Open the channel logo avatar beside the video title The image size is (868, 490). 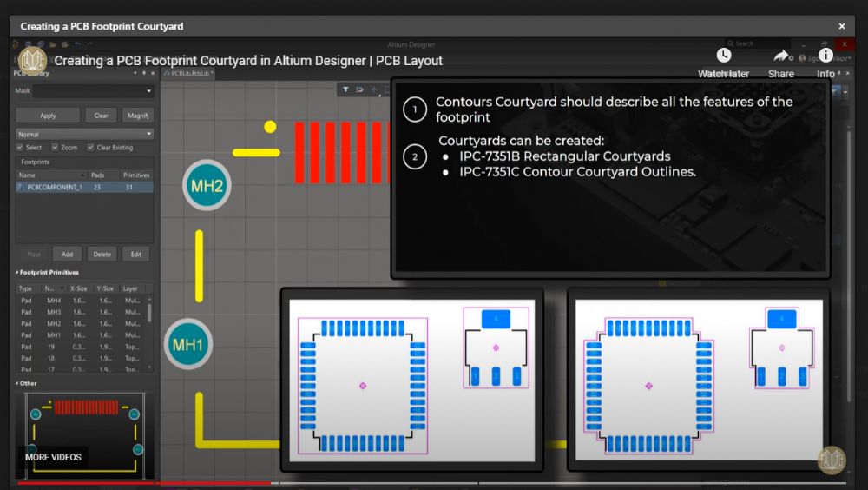pos(33,60)
